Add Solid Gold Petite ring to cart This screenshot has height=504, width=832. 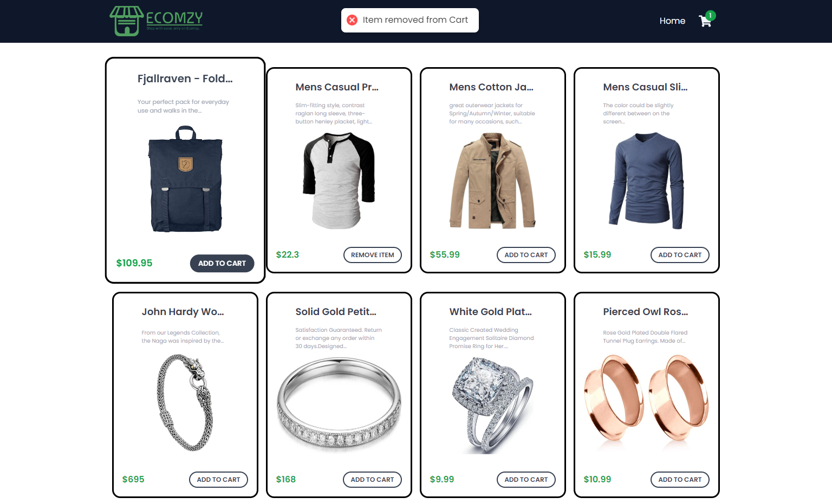click(372, 480)
